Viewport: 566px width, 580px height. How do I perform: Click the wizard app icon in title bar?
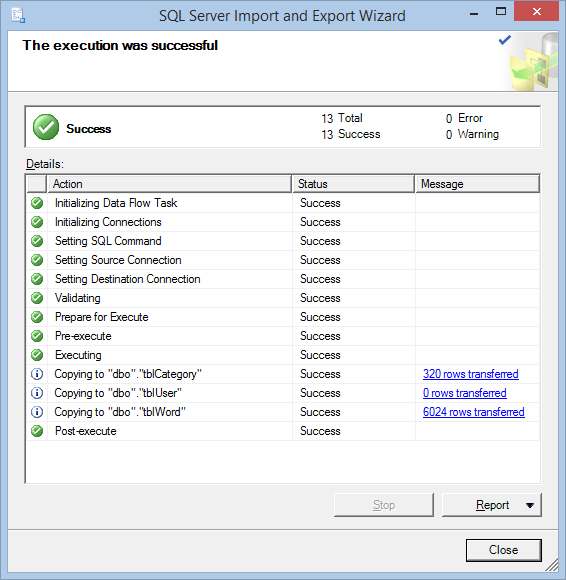(x=18, y=16)
